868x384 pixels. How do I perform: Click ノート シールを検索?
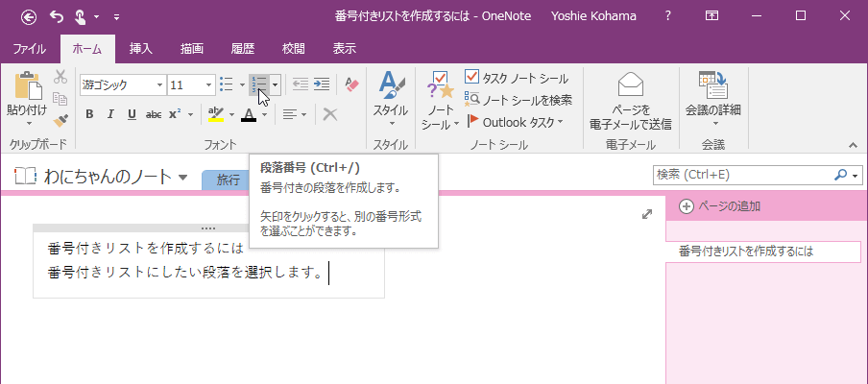tap(518, 100)
